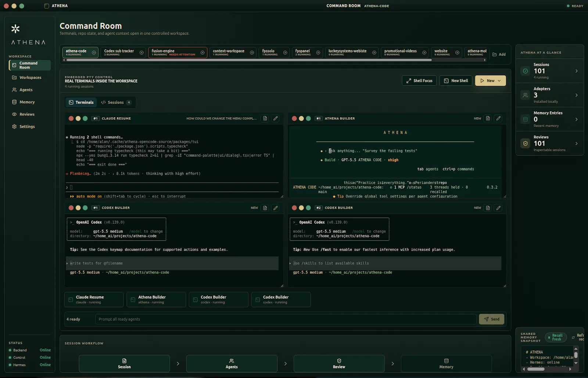Select Athena Builder agent chip
The image size is (588, 378).
coord(156,299)
